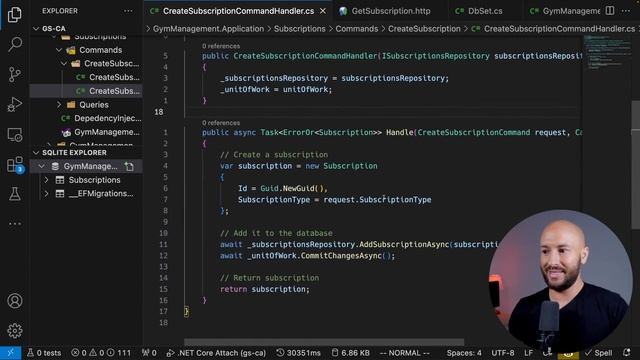Click Spaces: 4 indentation setting

464,353
